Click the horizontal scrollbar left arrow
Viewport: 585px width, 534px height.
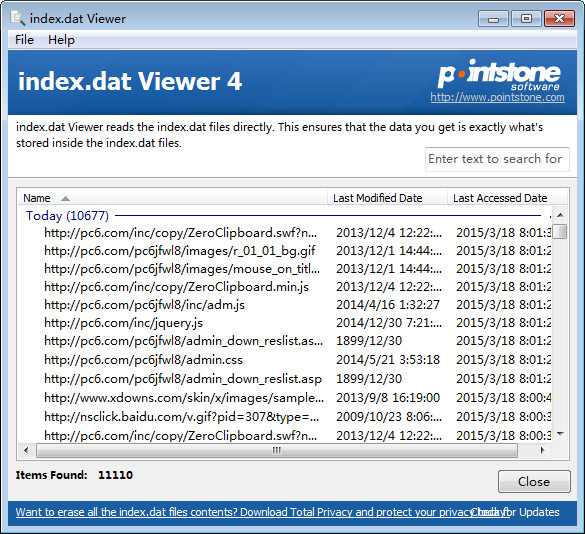click(x=26, y=450)
